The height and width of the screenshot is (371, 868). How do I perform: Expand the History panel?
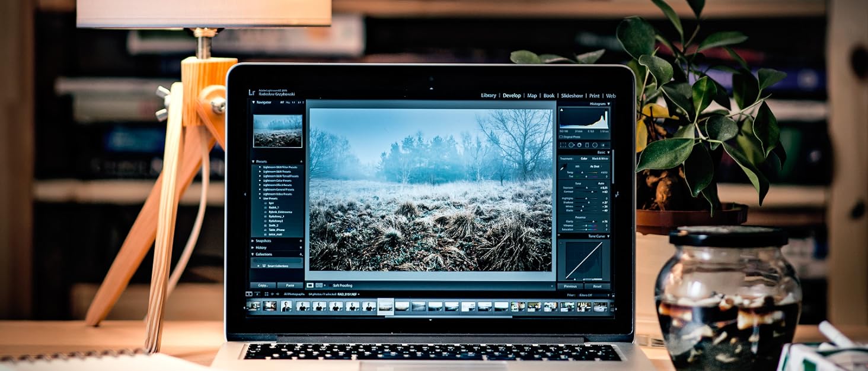click(x=254, y=248)
